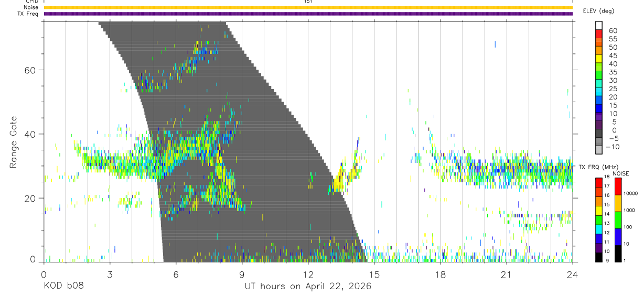Image resolution: width=644 pixels, height=297 pixels.
Task: Select the "−5" label on ELEV colorbar
Action: [x=614, y=138]
